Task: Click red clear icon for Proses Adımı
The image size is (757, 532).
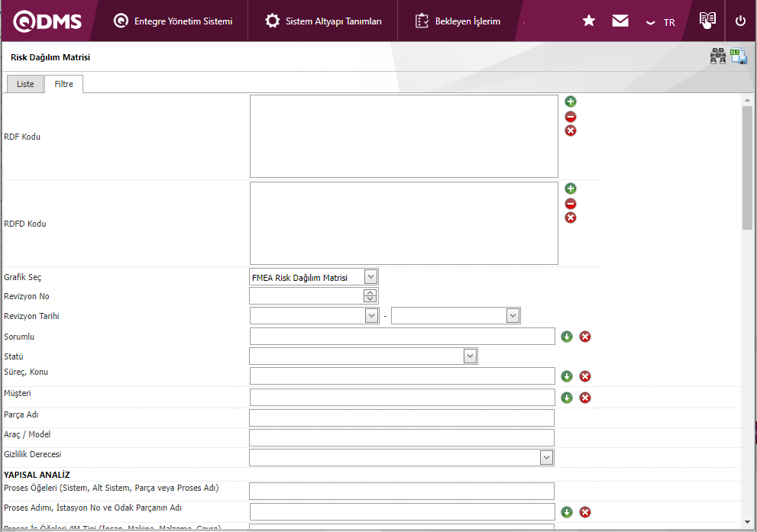Action: pos(585,512)
